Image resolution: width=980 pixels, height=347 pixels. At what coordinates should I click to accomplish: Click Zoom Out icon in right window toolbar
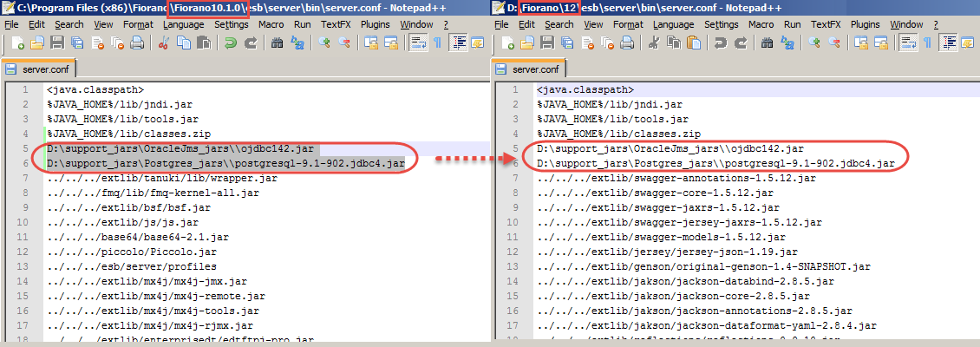835,43
